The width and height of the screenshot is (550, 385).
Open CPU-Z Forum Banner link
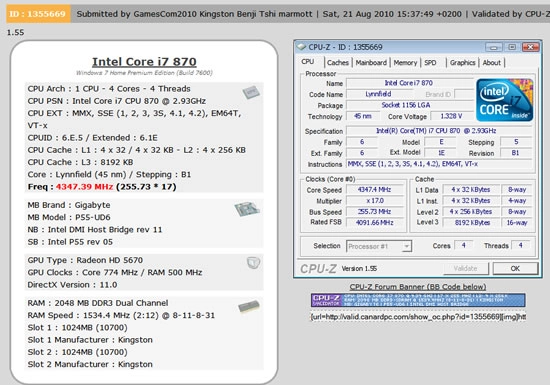click(x=418, y=287)
